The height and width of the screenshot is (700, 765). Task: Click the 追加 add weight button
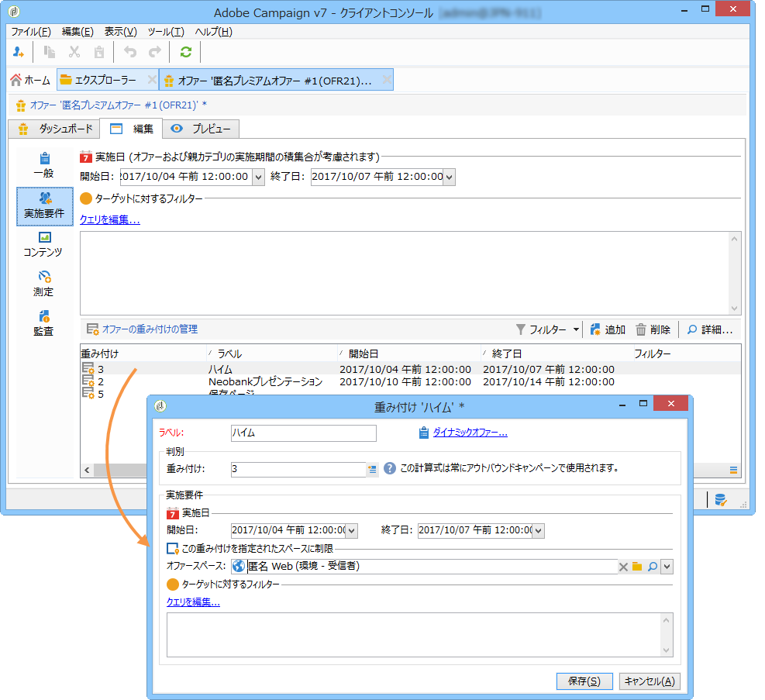tap(608, 329)
